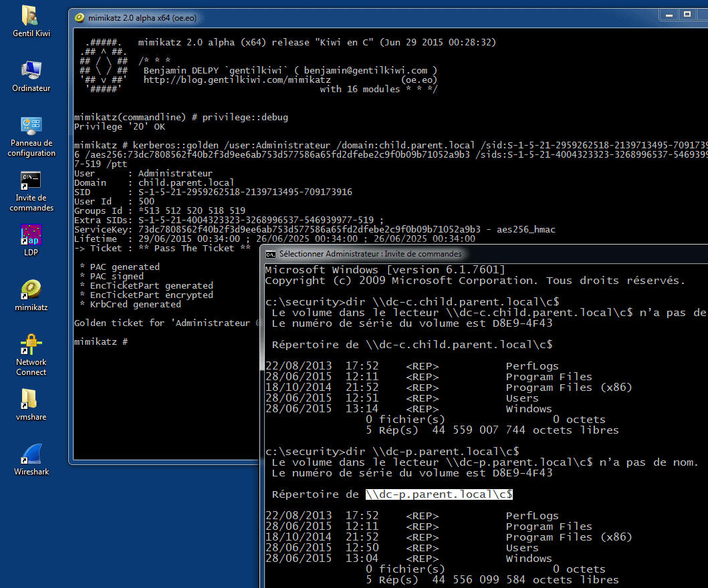Click the Extra SIDs value line

pos(229,220)
